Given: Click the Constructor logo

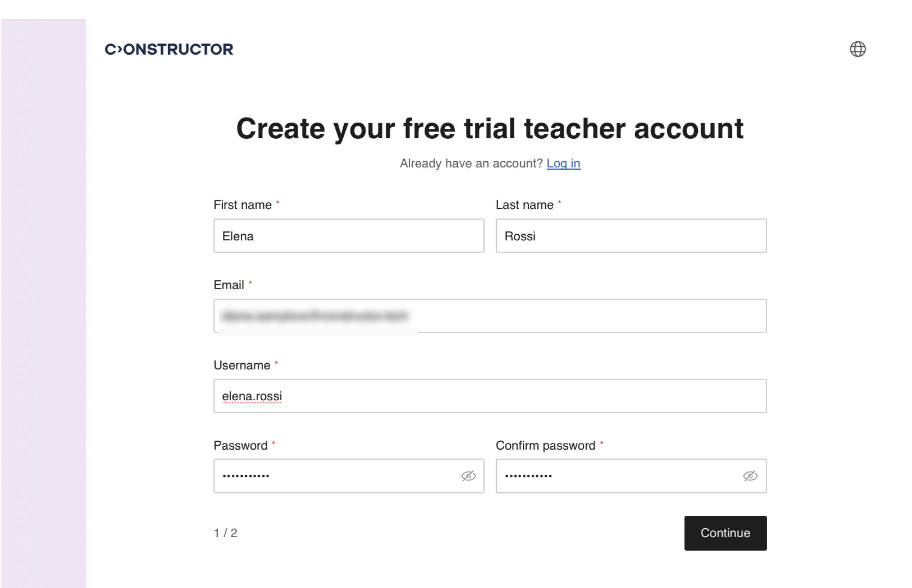Looking at the screenshot, I should click(169, 49).
